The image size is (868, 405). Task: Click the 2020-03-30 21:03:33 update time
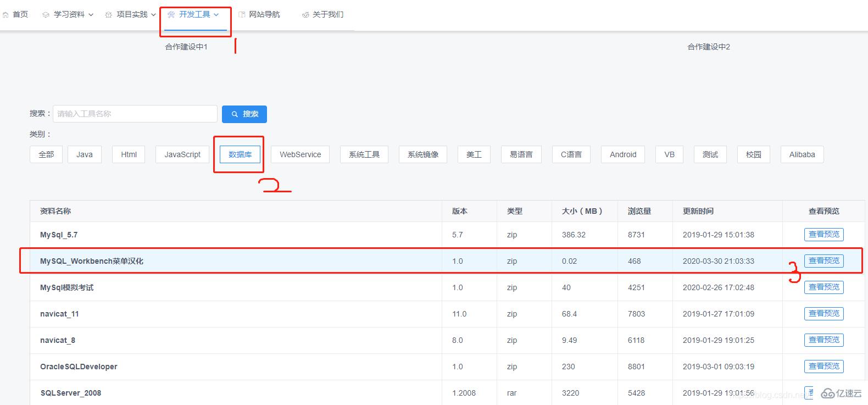[719, 261]
